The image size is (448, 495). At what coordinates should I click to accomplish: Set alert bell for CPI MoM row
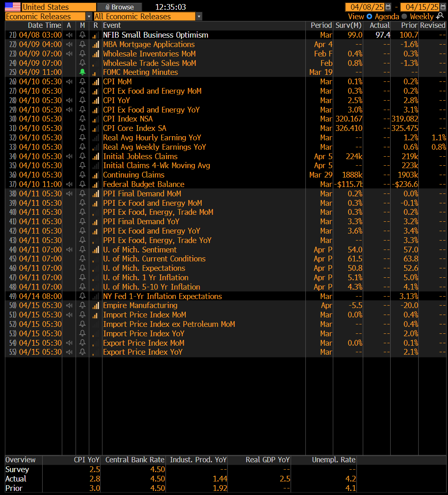point(82,82)
